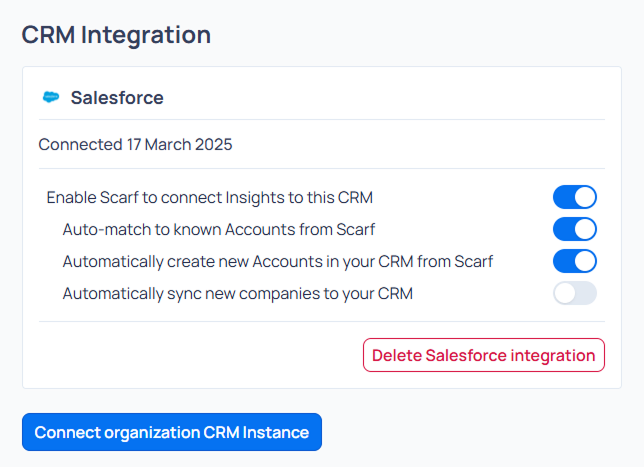Turn off Auto-match to known Accounts toggle
This screenshot has height=467, width=644.
click(x=574, y=229)
